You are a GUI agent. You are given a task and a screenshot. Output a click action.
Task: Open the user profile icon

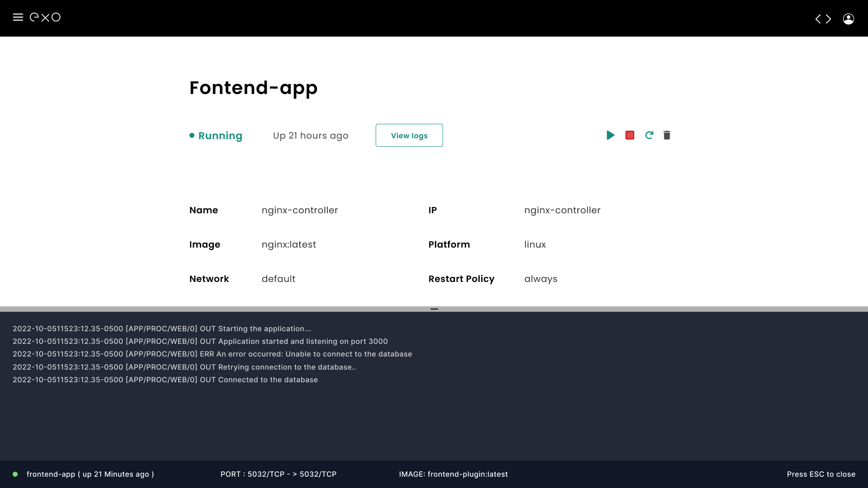[x=848, y=19]
